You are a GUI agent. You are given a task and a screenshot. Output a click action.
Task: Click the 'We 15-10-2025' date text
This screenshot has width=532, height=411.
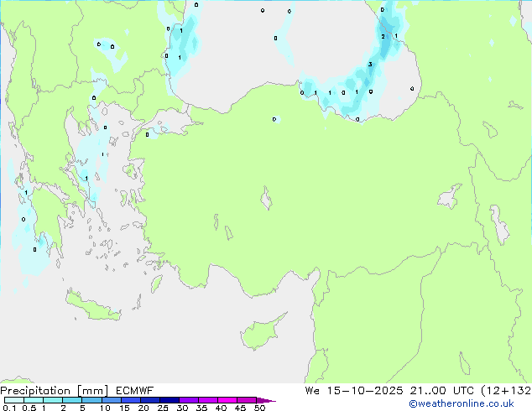[354, 391]
